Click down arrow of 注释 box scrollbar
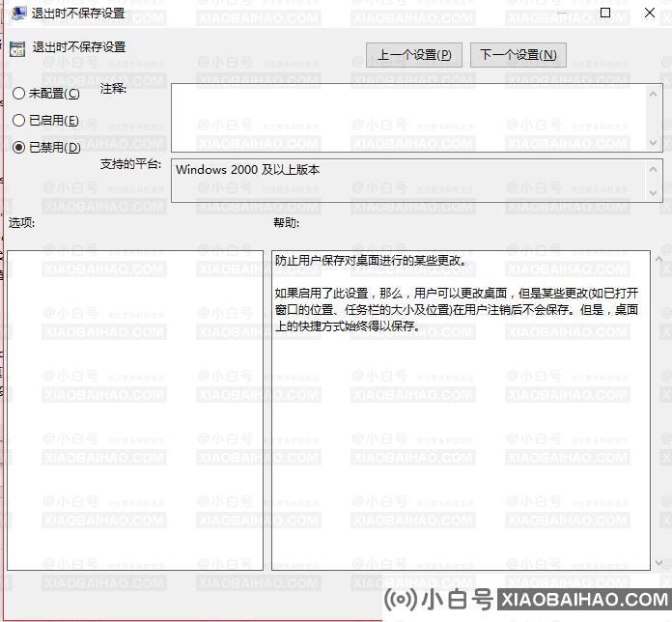The image size is (672, 622). [x=653, y=143]
